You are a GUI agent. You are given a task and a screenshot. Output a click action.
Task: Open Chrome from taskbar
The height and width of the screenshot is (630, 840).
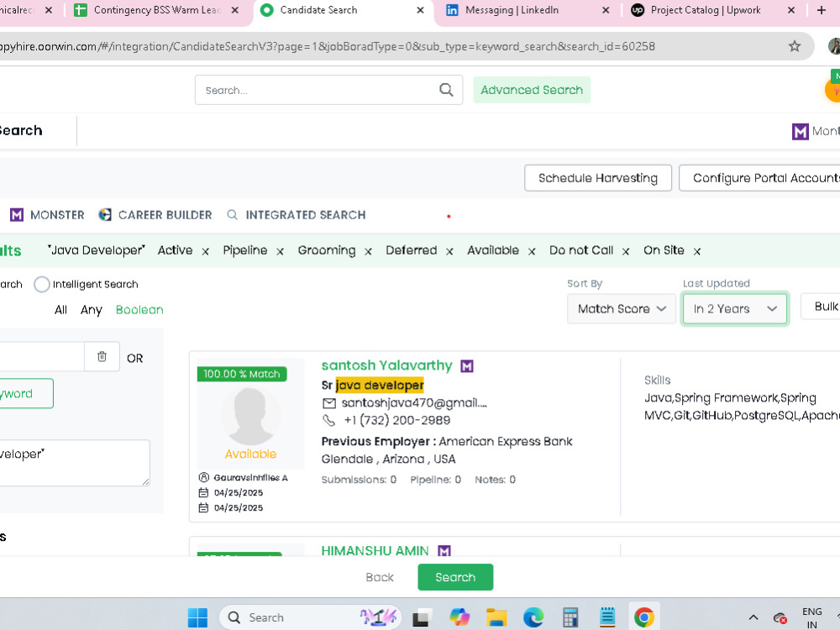point(644,617)
